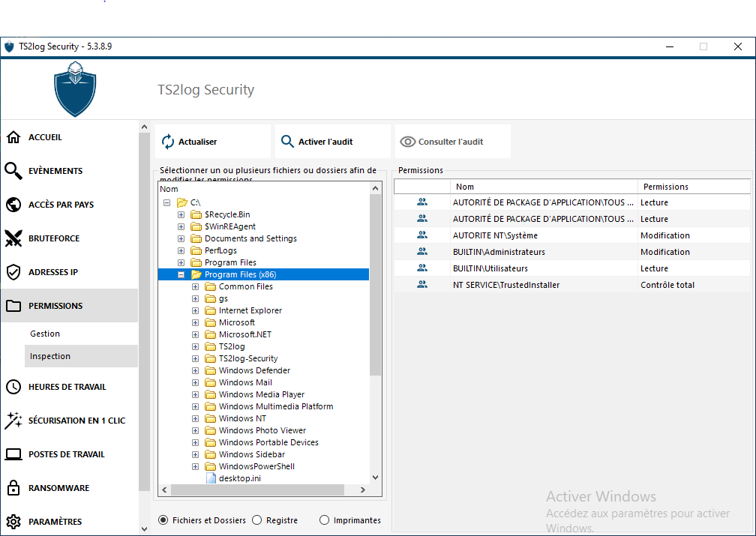Select the first AUTORITÉ DE PACKAGE D'APPLICATION row
Image resolution: width=756 pixels, height=536 pixels.
pyautogui.click(x=571, y=202)
